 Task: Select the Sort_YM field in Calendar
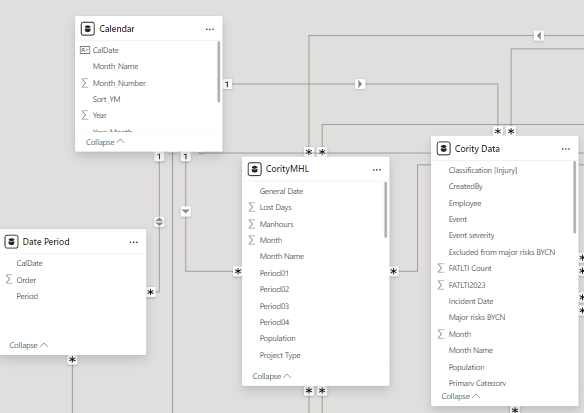coord(107,99)
